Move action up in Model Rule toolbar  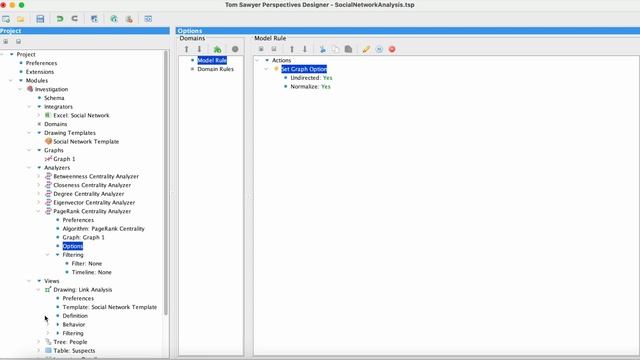(x=292, y=49)
